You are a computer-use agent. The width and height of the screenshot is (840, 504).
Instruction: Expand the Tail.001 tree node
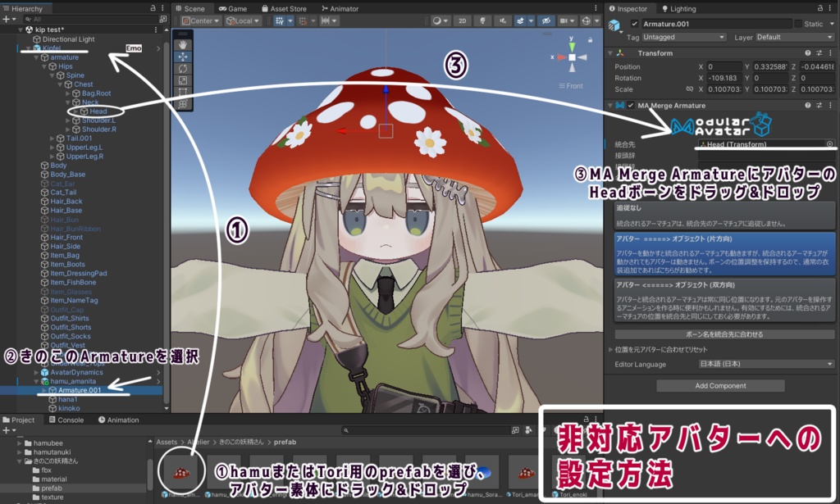52,138
